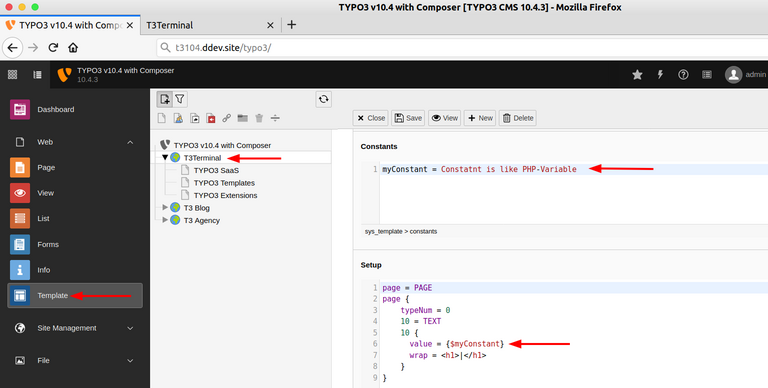This screenshot has height=388, width=768.
Task: Select the TYPO3 Extensions page
Action: click(x=225, y=195)
